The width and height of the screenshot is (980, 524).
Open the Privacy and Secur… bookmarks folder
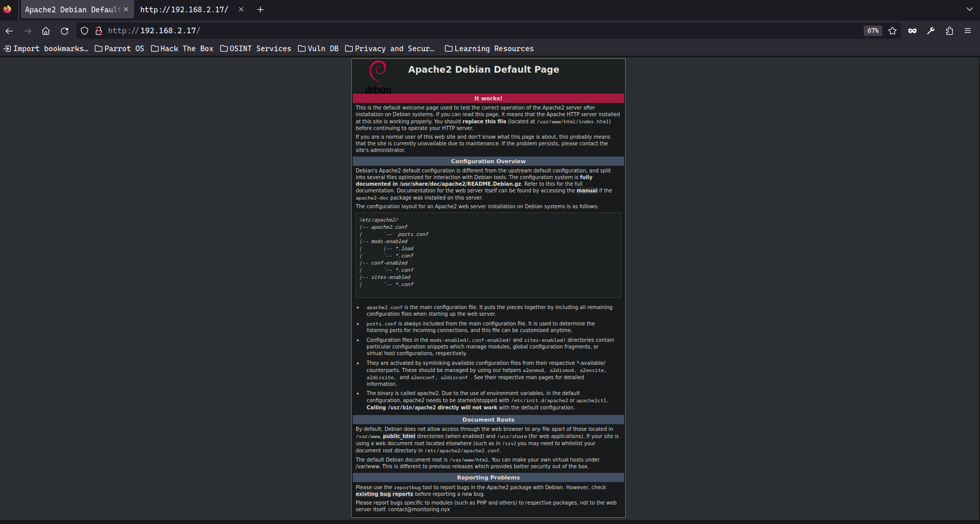point(390,49)
